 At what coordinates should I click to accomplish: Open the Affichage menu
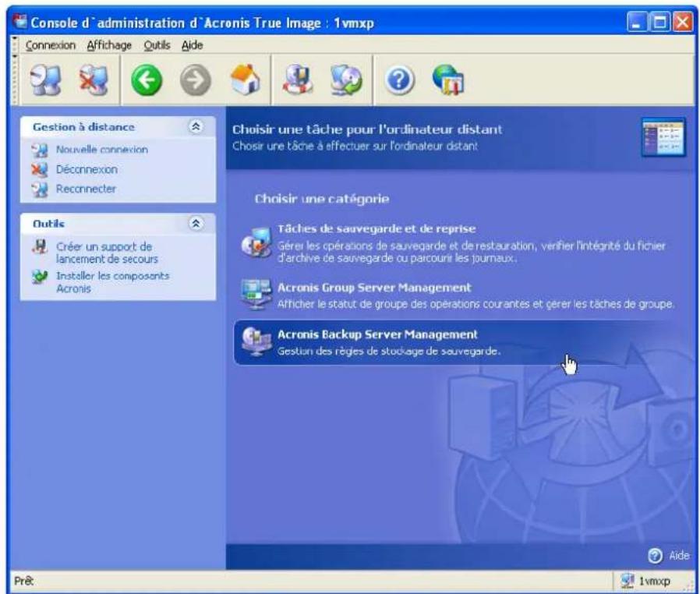click(109, 45)
